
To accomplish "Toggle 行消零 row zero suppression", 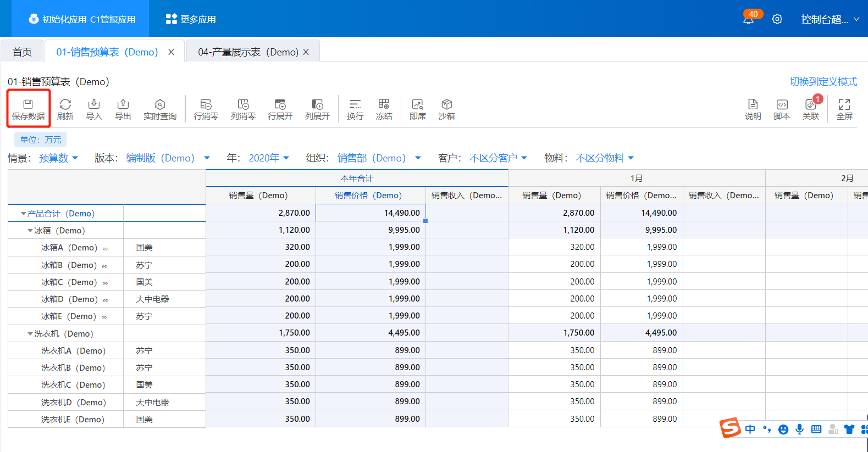I will tap(206, 109).
